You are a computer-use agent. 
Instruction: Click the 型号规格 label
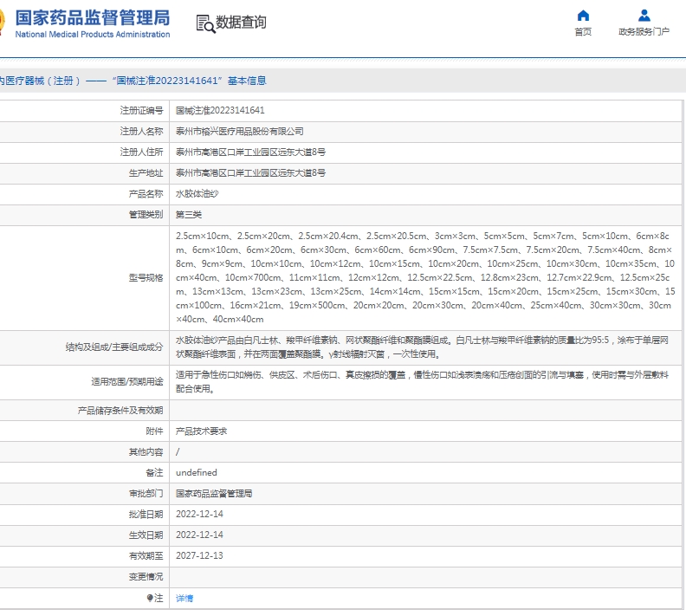146,278
